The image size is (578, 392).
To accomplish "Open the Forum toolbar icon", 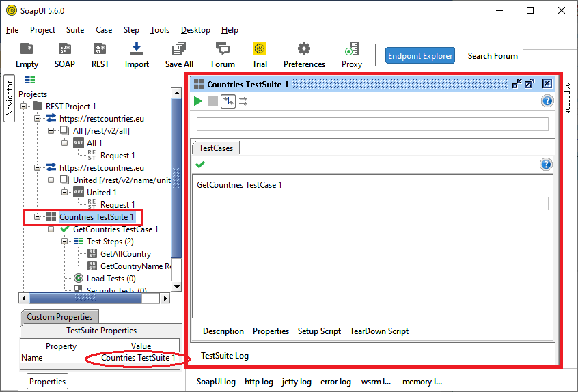I will tap(223, 55).
